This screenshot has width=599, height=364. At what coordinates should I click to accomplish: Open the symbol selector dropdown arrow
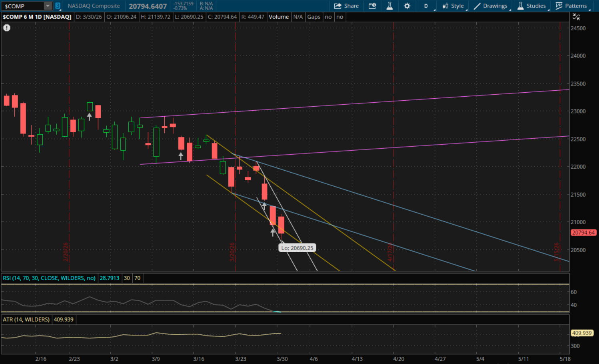(48, 6)
